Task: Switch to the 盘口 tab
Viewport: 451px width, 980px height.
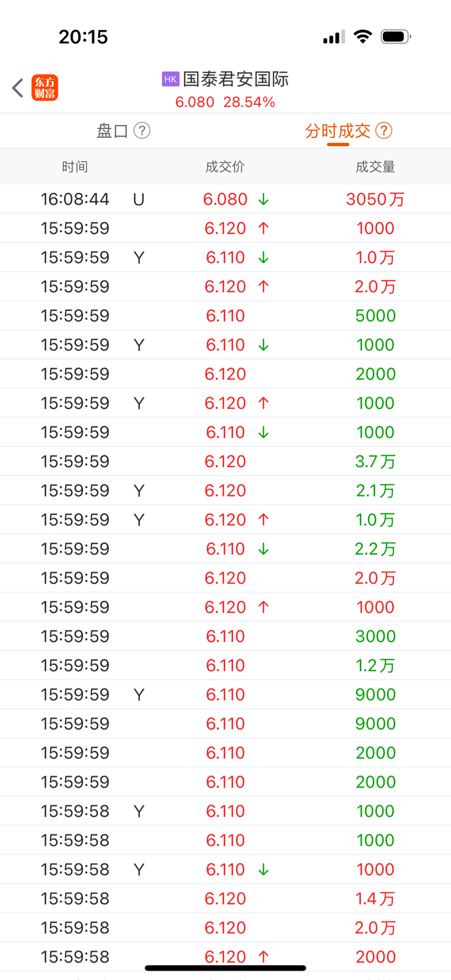Action: 112,131
